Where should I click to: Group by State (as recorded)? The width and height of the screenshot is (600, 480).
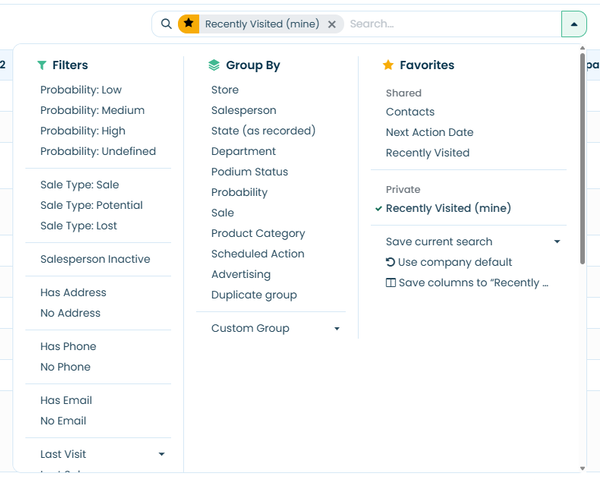pyautogui.click(x=263, y=131)
